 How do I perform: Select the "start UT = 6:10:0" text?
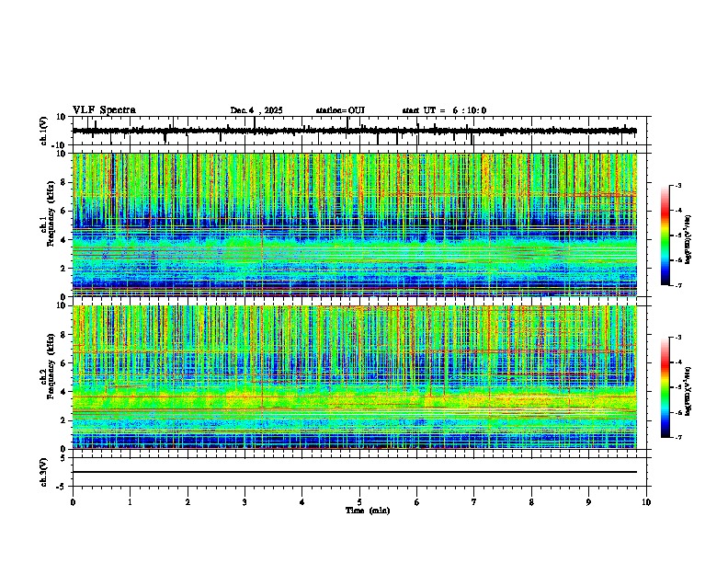pos(444,110)
